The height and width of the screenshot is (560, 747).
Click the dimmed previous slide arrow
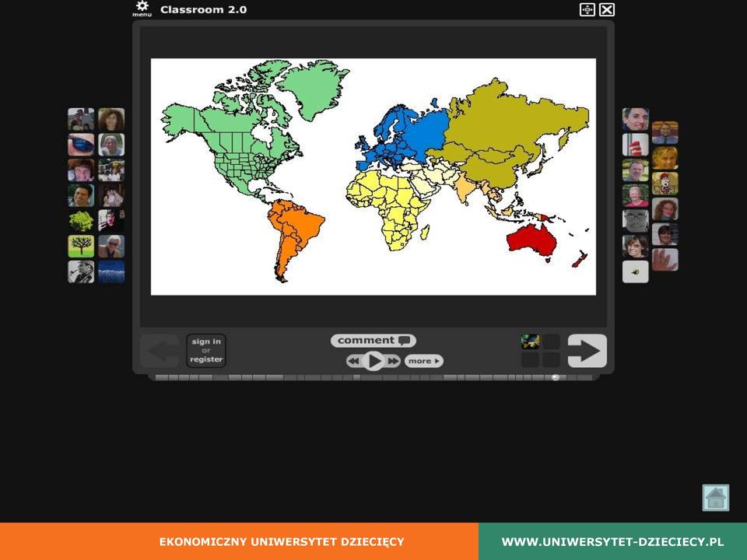tap(160, 351)
